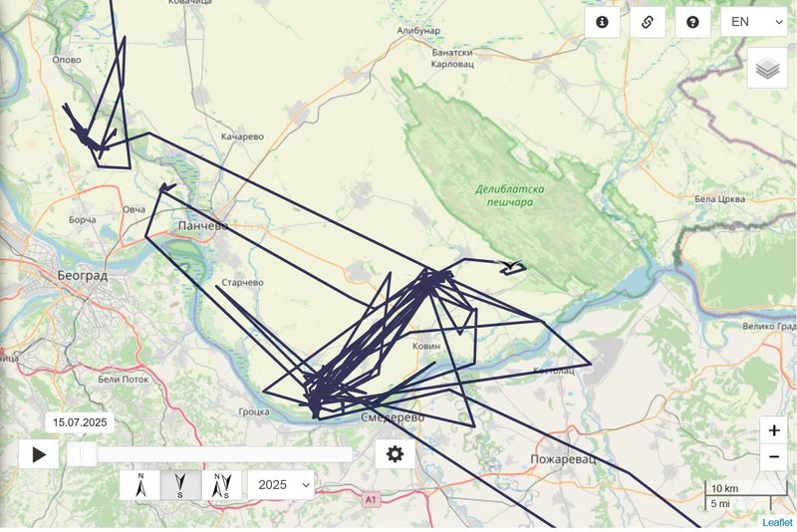The height and width of the screenshot is (532, 797).
Task: Zoom out with the minus button
Action: click(774, 457)
